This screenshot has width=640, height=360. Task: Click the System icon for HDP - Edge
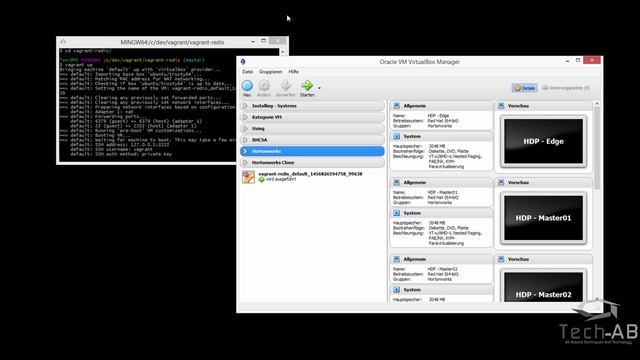point(396,136)
